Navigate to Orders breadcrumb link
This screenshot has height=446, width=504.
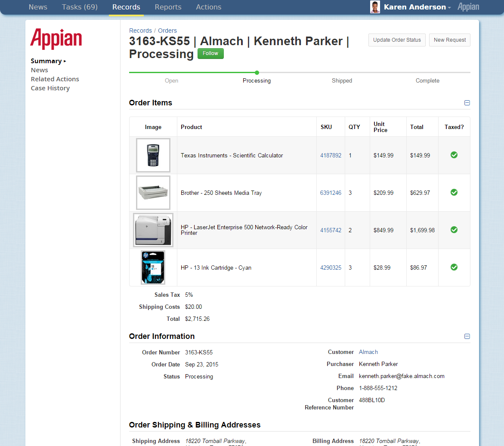coord(167,31)
